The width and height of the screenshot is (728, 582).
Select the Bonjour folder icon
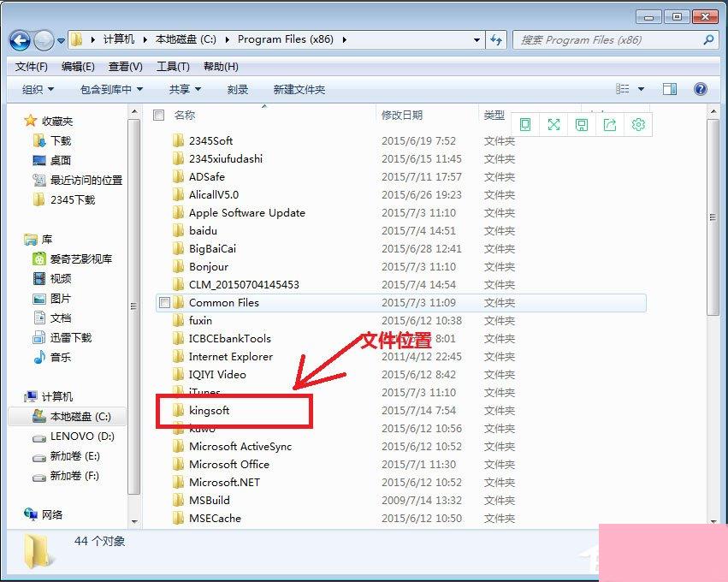click(x=178, y=266)
